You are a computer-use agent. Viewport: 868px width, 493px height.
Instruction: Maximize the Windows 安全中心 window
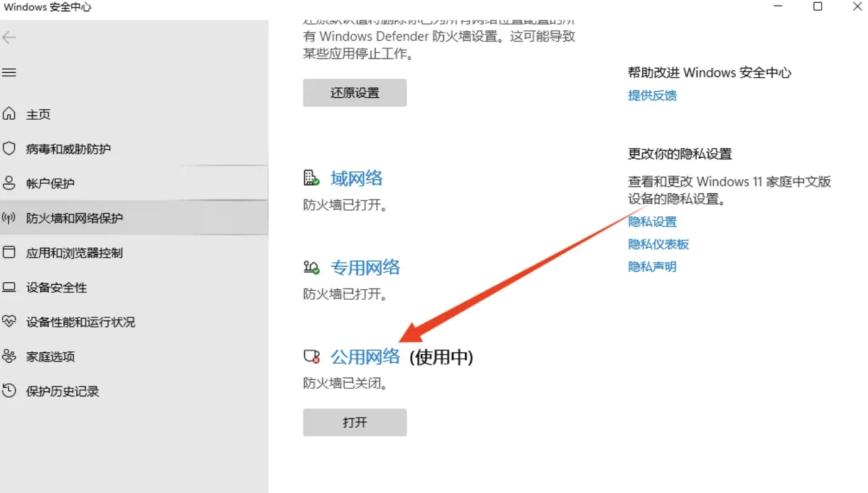point(818,7)
